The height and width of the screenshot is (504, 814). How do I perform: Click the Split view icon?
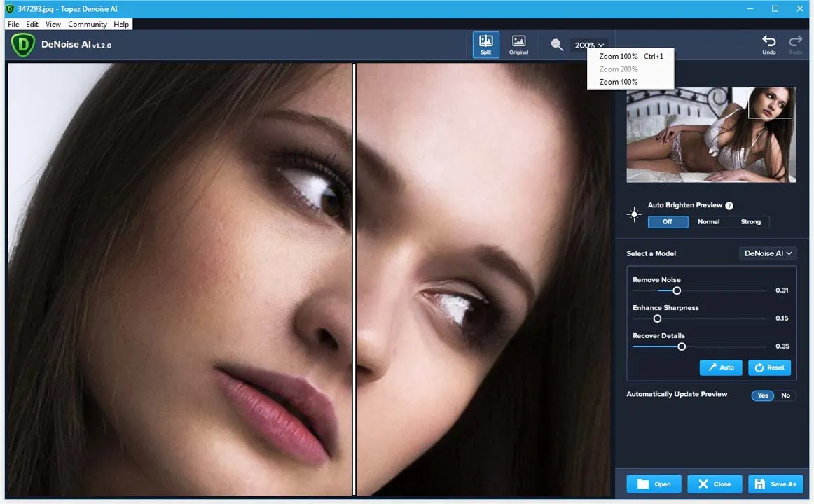[x=485, y=44]
